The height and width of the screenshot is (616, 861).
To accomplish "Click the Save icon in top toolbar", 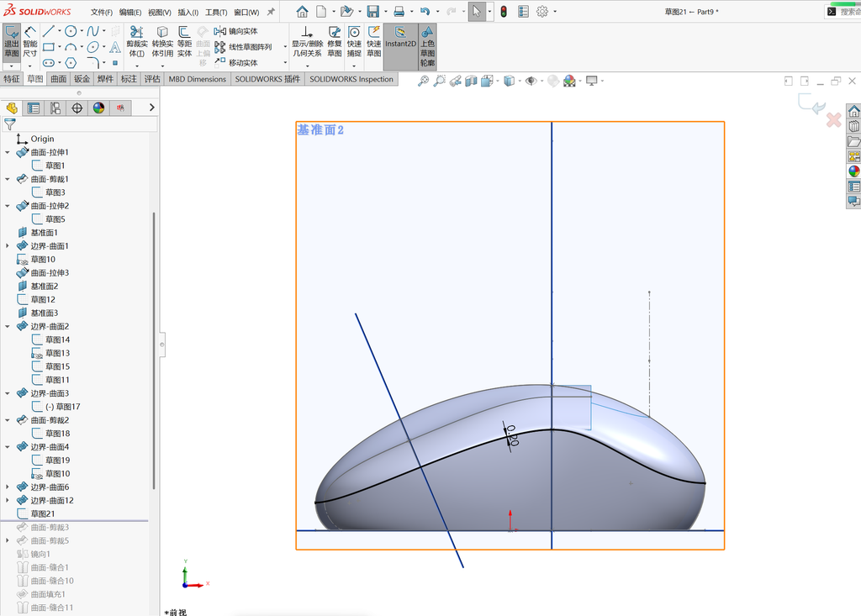I will click(x=372, y=12).
